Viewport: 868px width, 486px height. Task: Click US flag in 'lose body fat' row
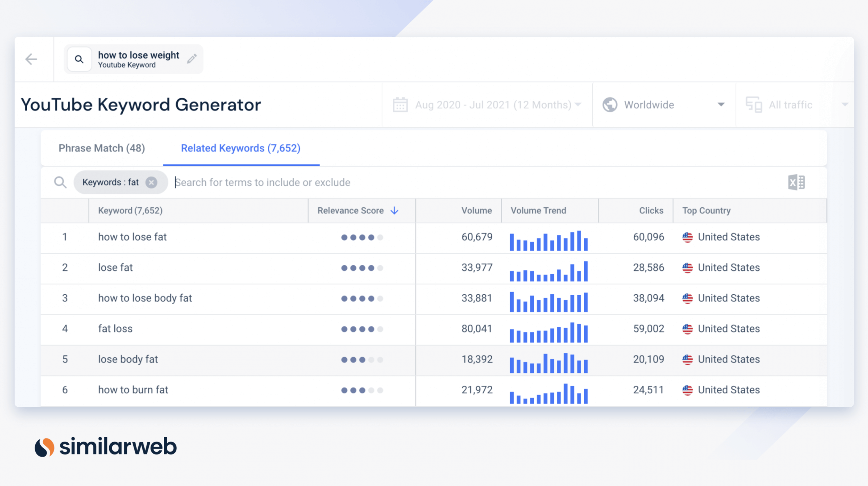(x=688, y=359)
